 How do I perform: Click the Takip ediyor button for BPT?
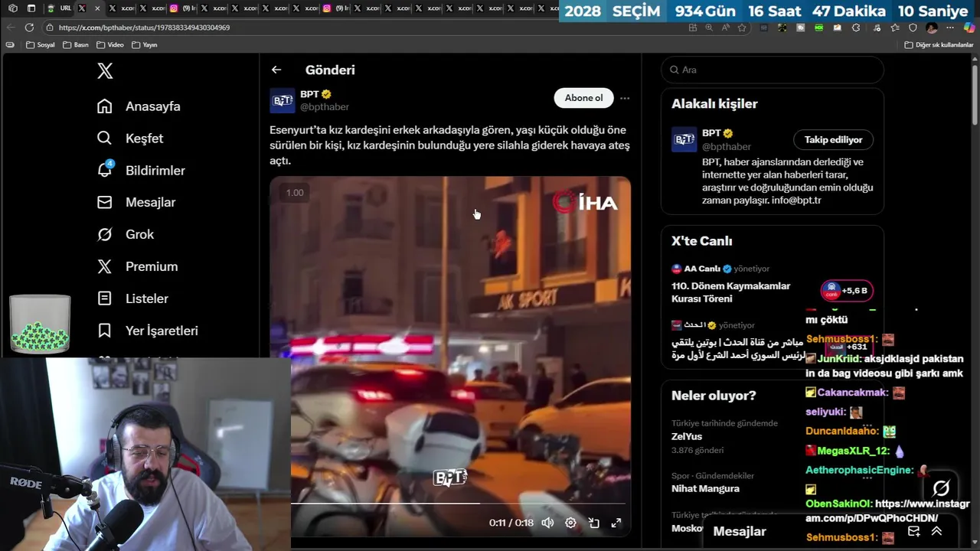pyautogui.click(x=833, y=140)
